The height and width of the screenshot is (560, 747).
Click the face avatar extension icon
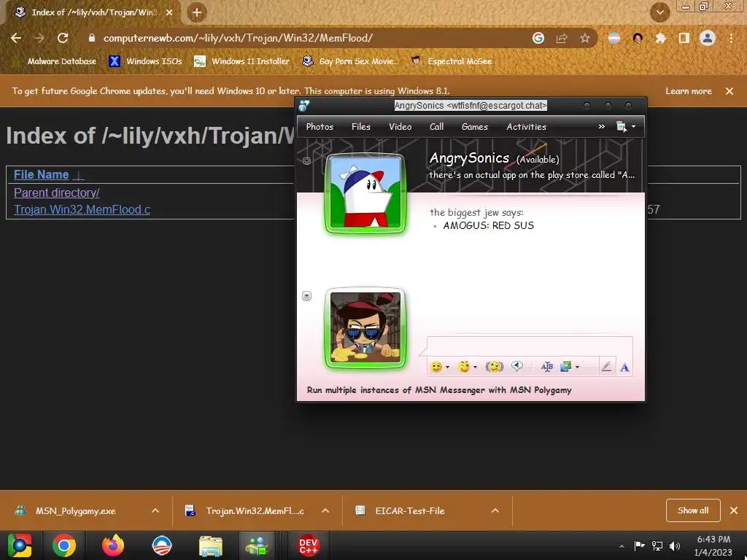pos(638,38)
